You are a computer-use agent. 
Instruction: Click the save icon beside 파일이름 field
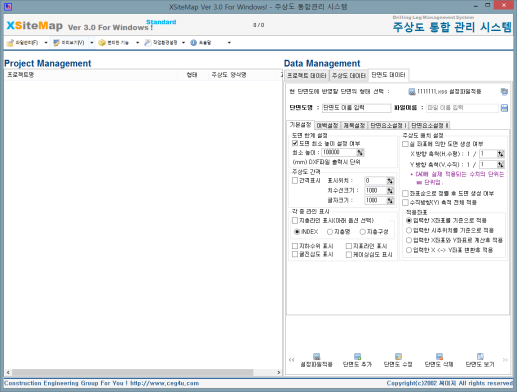[x=504, y=108]
